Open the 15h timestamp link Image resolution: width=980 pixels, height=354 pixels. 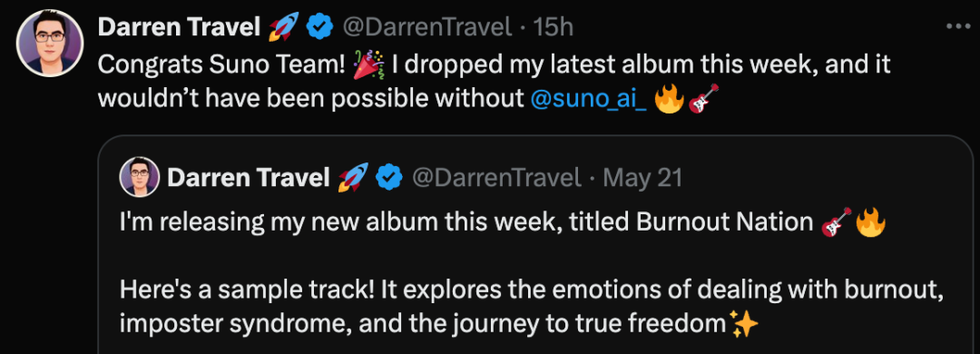553,27
